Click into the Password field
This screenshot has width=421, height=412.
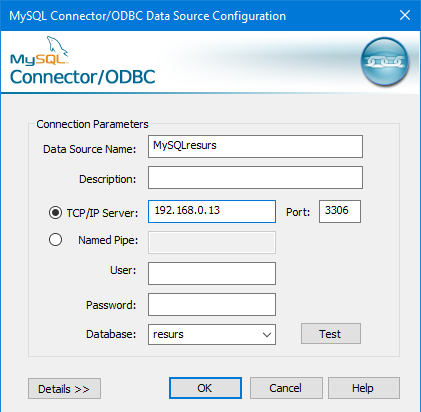pyautogui.click(x=212, y=304)
